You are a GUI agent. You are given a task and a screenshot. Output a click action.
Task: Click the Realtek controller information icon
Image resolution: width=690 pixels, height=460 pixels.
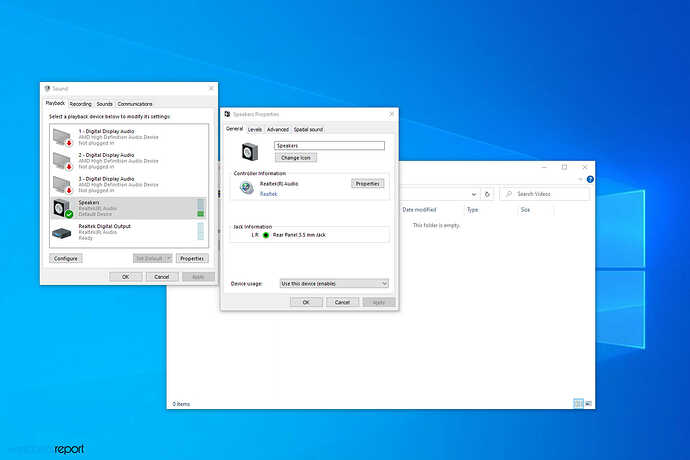point(246,188)
